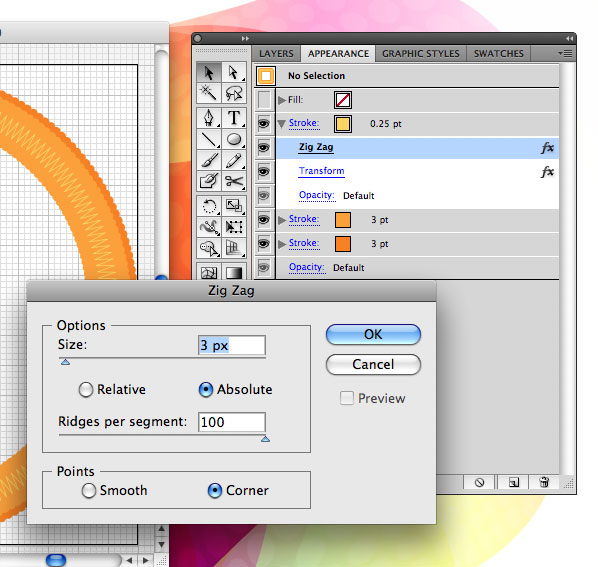Pick the Gradient tool
This screenshot has width=598, height=567.
(x=233, y=272)
